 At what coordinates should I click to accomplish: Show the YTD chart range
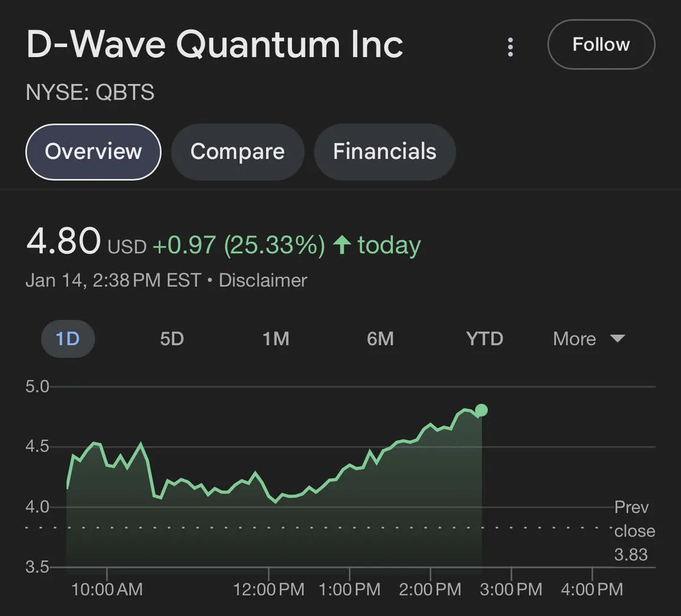(484, 339)
